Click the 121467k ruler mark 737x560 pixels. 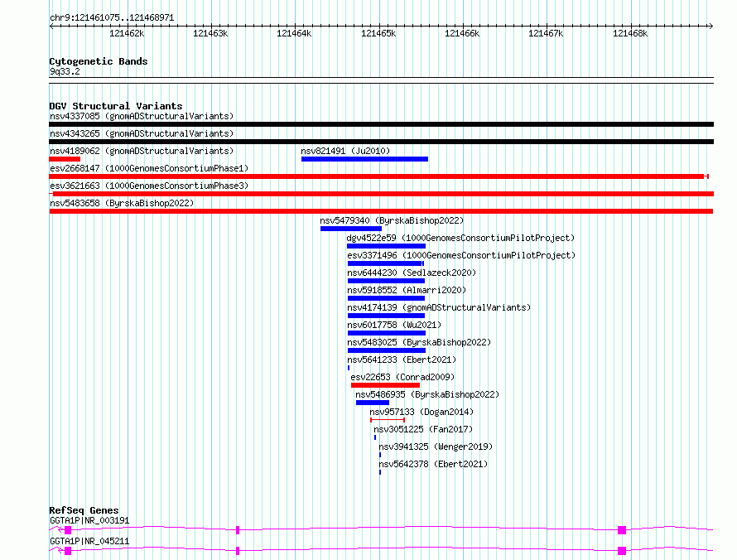(547, 33)
